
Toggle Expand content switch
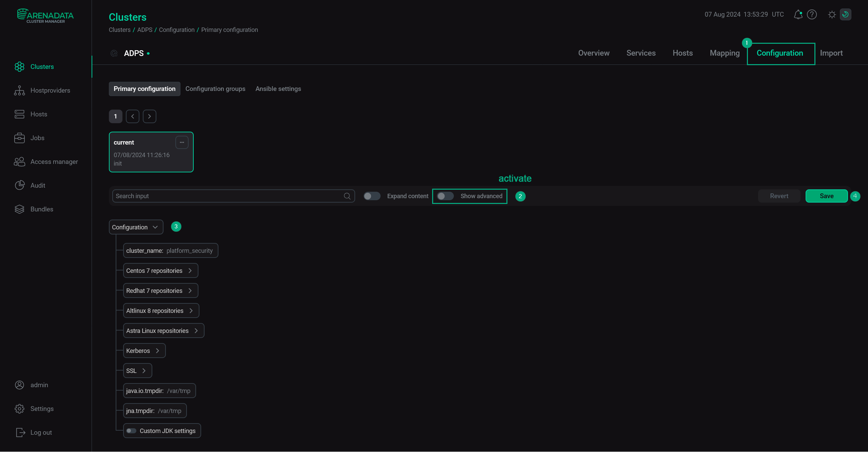click(372, 196)
